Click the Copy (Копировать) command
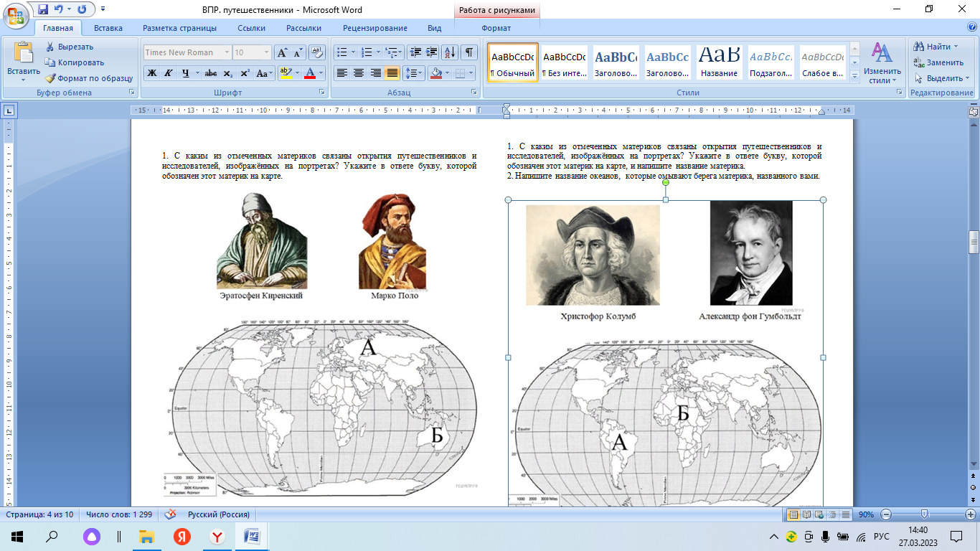The image size is (980, 551). click(x=74, y=62)
